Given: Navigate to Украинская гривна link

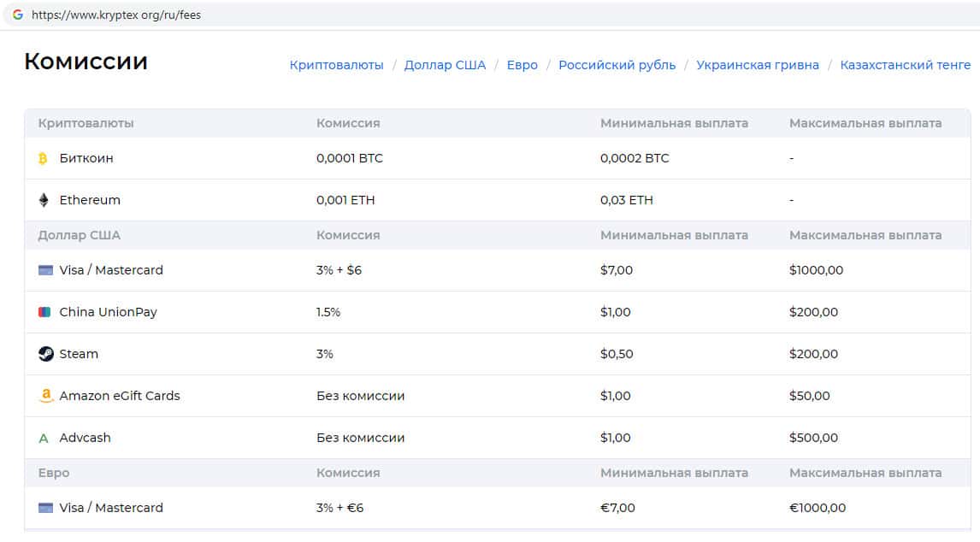Looking at the screenshot, I should pos(757,65).
